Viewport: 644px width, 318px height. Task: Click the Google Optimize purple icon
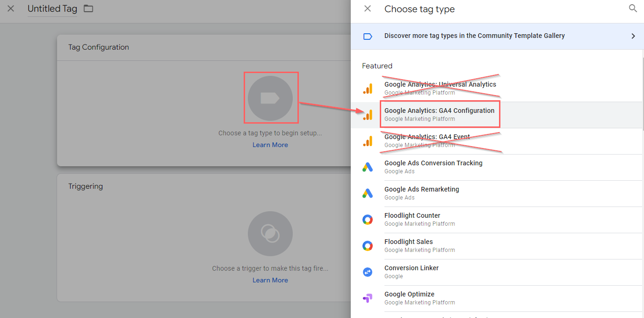pyautogui.click(x=368, y=298)
